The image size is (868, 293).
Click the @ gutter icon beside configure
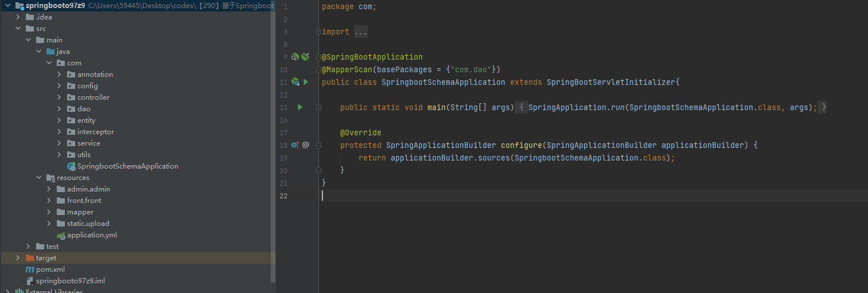click(x=306, y=145)
